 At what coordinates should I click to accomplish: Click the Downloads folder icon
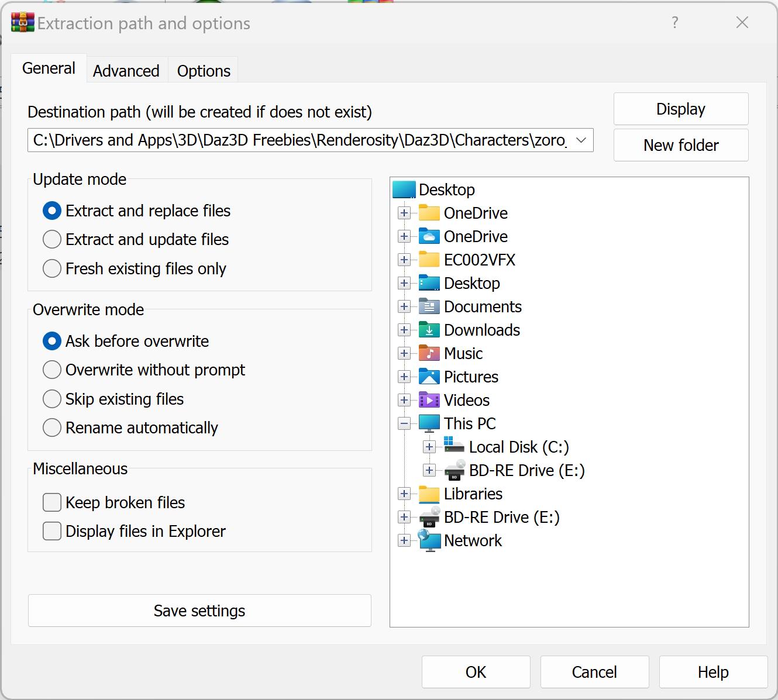[x=430, y=330]
